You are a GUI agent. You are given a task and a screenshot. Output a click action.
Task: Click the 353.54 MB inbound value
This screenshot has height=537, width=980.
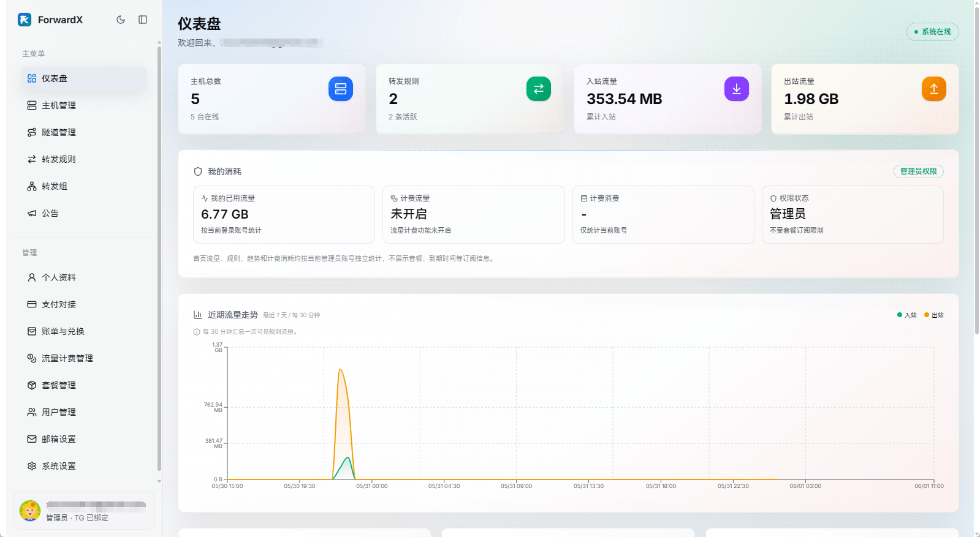point(625,99)
